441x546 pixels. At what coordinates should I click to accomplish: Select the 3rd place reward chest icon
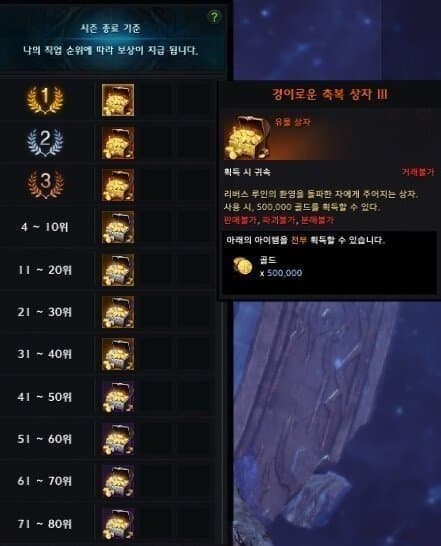[118, 185]
